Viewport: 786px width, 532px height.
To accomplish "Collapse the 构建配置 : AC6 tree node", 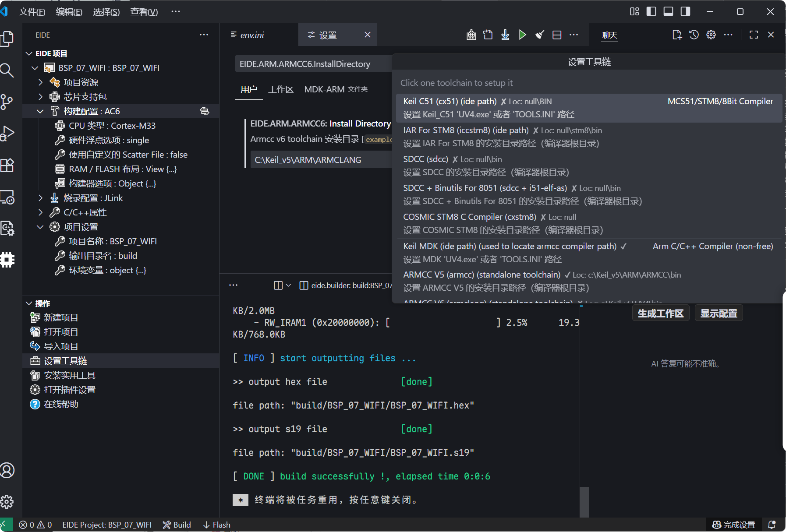I will tap(40, 111).
